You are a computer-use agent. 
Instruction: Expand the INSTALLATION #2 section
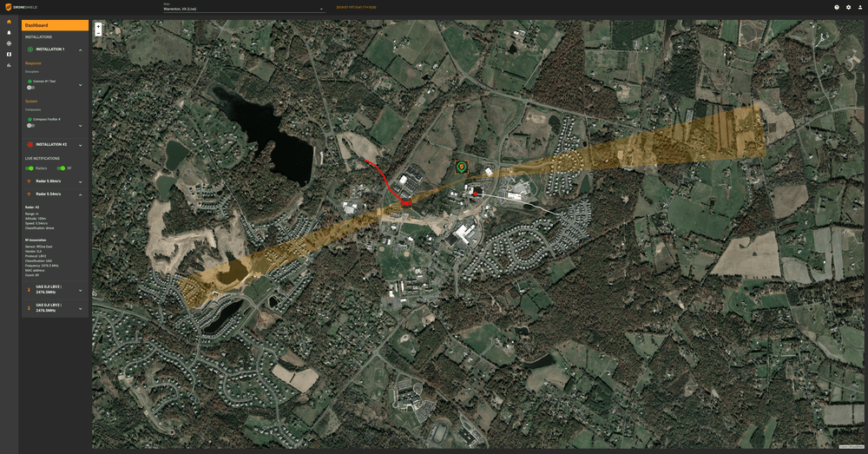coord(81,144)
